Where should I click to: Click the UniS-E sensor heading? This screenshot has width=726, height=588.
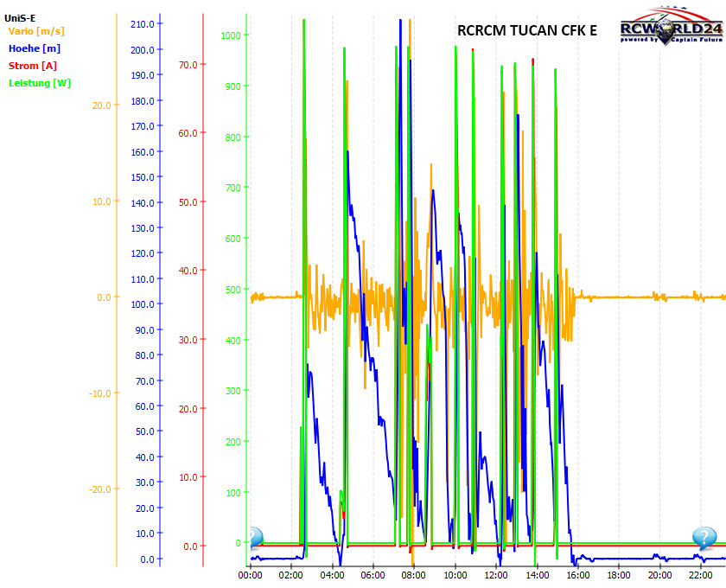coord(20,17)
